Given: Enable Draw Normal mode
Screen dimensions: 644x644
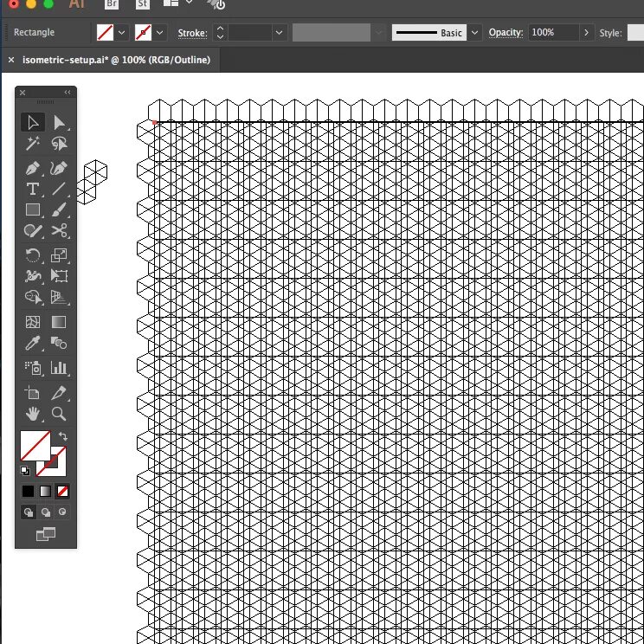Looking at the screenshot, I should pos(29,512).
